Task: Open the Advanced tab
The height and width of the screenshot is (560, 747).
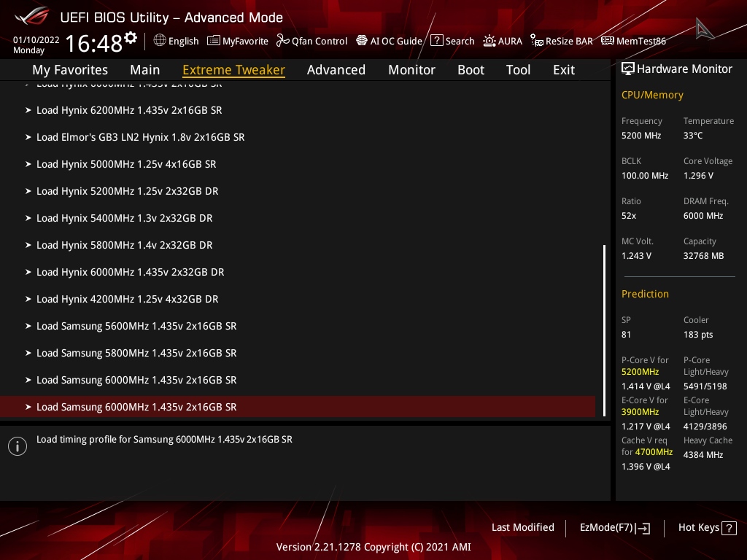Action: [x=336, y=70]
